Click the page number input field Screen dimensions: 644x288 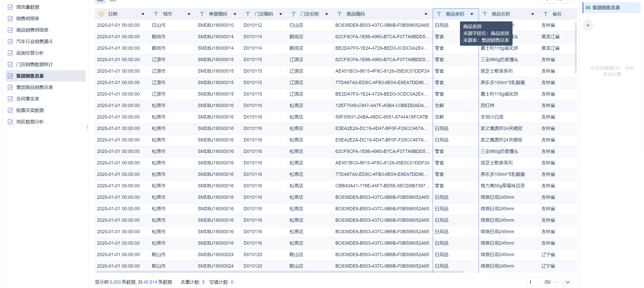(534, 282)
